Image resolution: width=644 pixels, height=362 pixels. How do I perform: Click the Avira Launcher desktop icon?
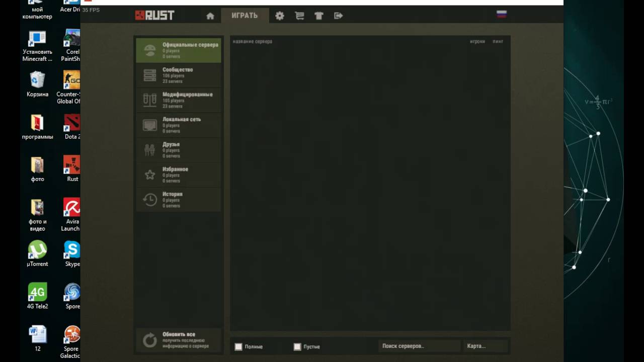(71, 215)
